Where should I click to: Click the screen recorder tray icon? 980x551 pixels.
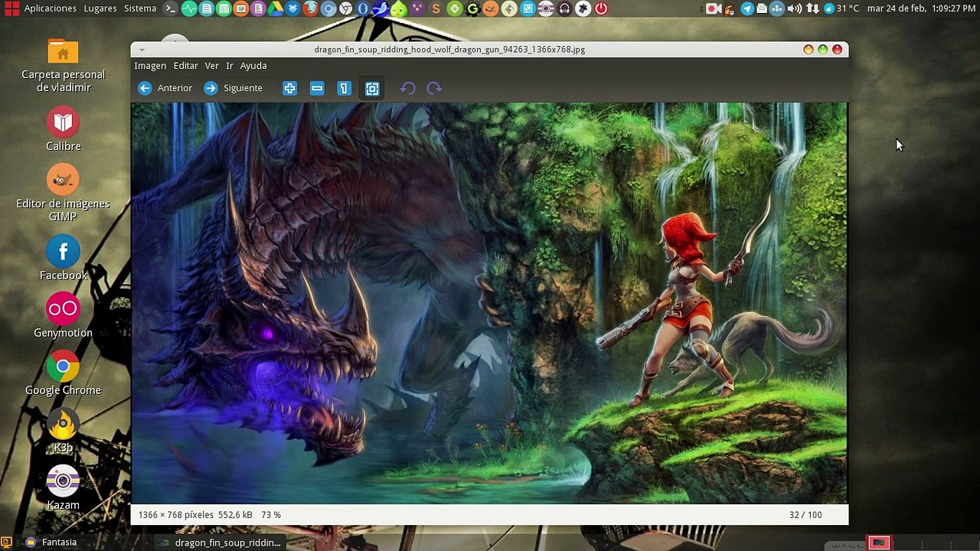point(714,8)
